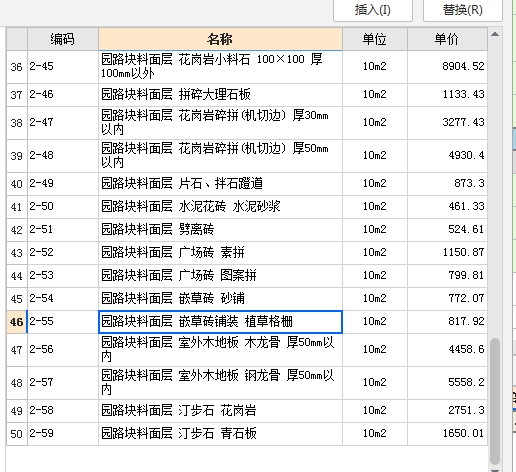This screenshot has height=472, width=516.
Task: Click the price 799.81
Action: pyautogui.click(x=466, y=275)
